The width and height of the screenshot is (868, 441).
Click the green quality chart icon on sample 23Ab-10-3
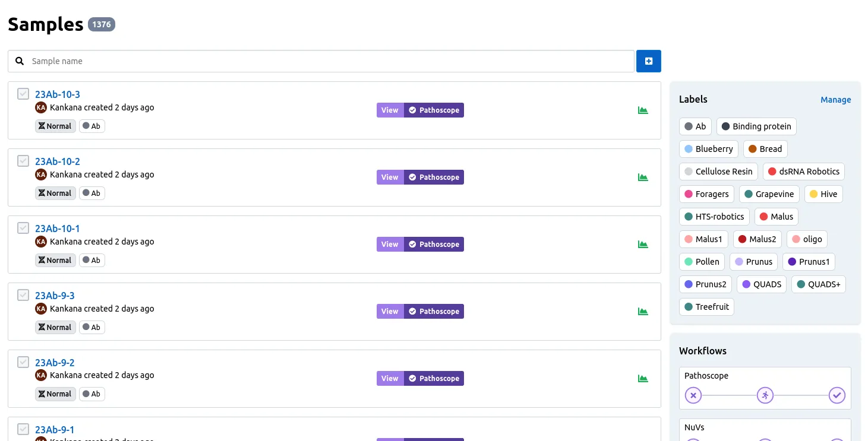pos(643,110)
